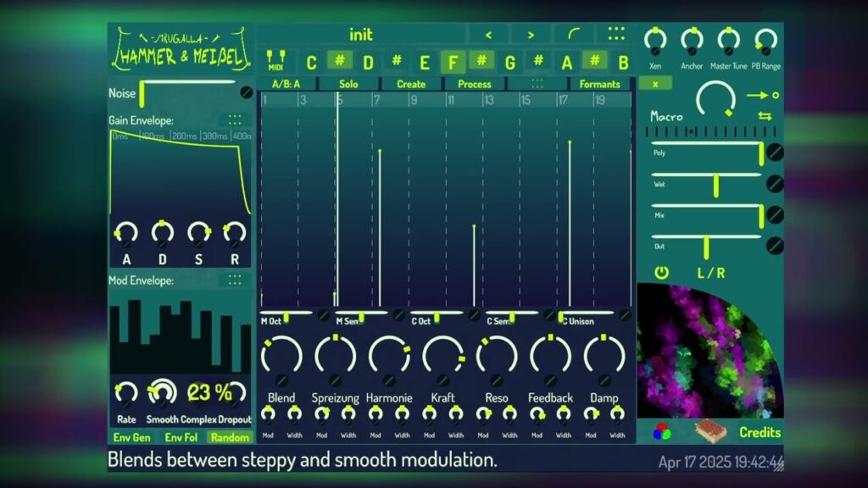Image resolution: width=868 pixels, height=488 pixels.
Task: Toggle the D note key
Action: click(x=368, y=63)
